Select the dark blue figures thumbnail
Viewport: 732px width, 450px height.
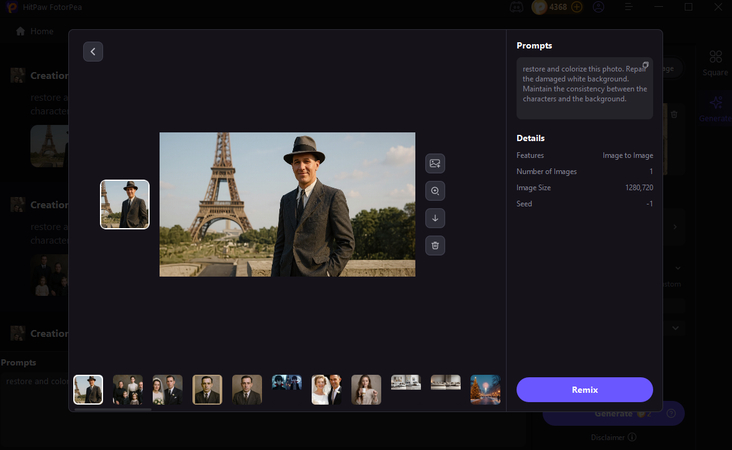click(287, 382)
